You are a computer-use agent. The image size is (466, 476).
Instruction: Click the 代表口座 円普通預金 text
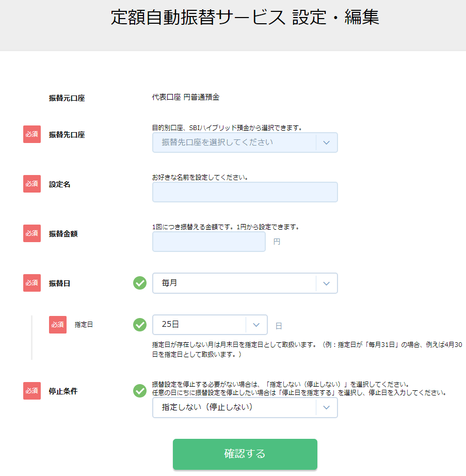(186, 97)
